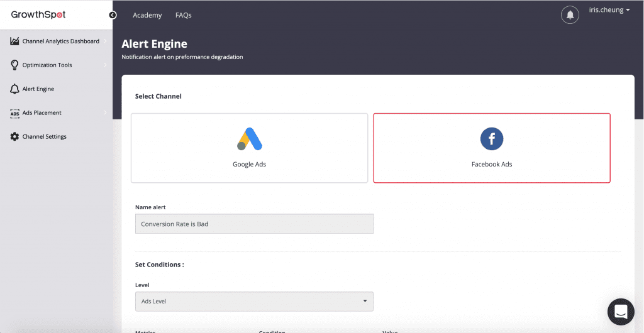Click the Channel Settings gear icon
This screenshot has width=644, height=333.
click(15, 136)
